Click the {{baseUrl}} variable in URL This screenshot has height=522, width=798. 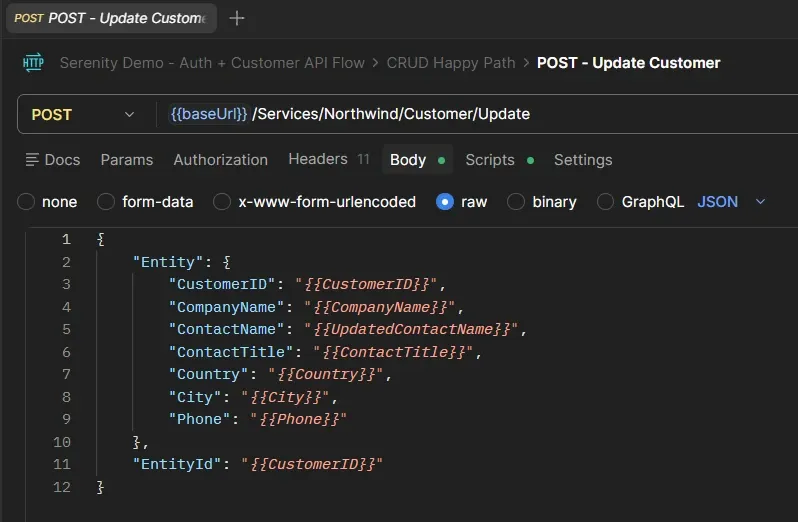point(209,114)
